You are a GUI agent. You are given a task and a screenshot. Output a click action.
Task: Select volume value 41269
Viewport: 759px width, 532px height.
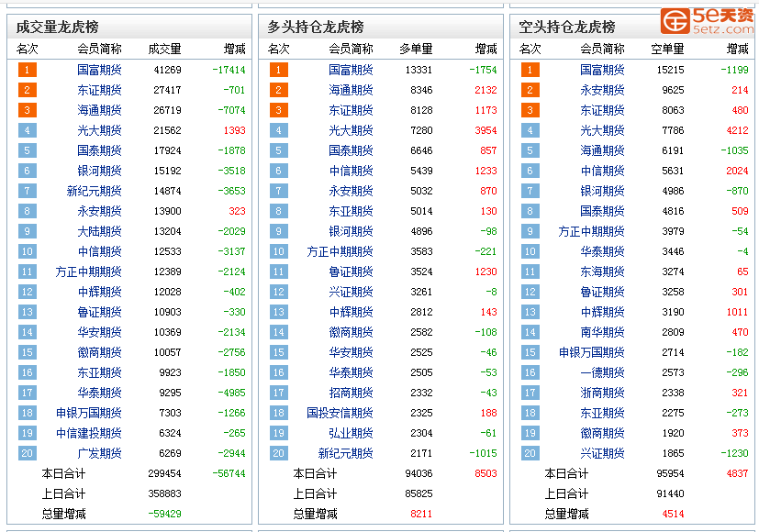(167, 70)
